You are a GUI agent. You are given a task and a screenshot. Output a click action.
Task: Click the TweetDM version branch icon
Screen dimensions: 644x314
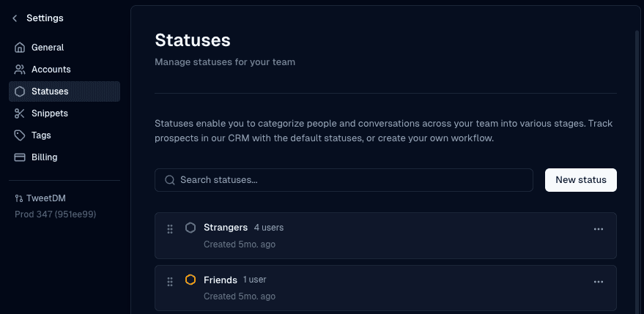click(x=19, y=198)
